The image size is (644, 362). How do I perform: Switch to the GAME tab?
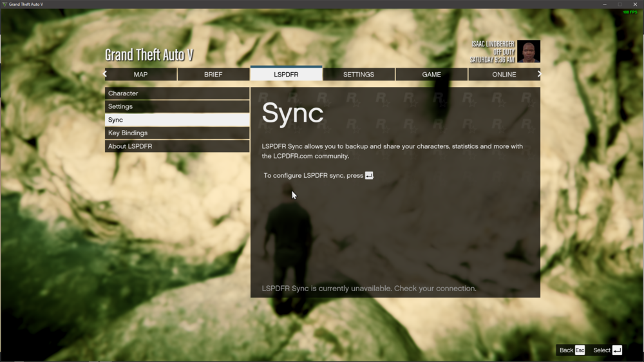[431, 74]
